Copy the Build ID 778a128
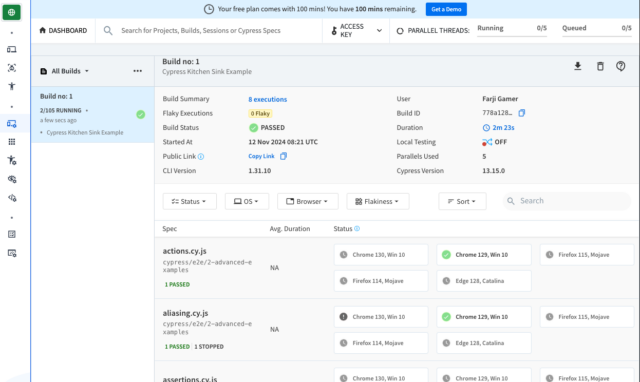640x382 pixels. pos(522,113)
